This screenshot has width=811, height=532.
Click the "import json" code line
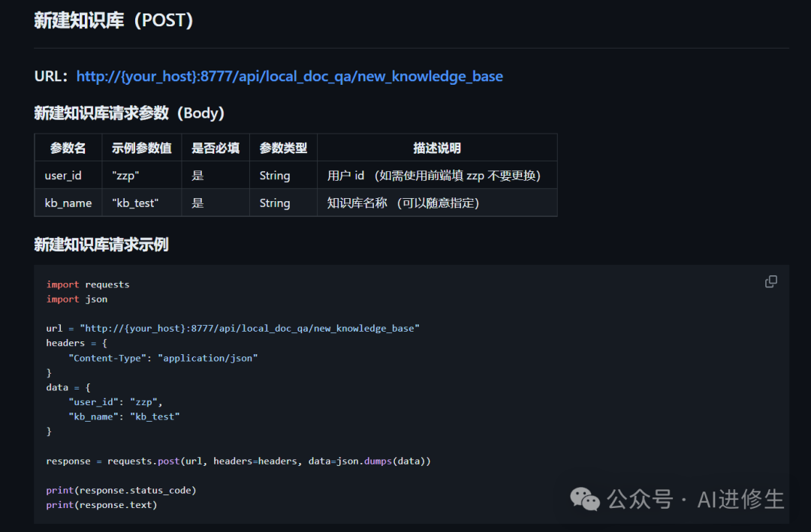(x=77, y=299)
